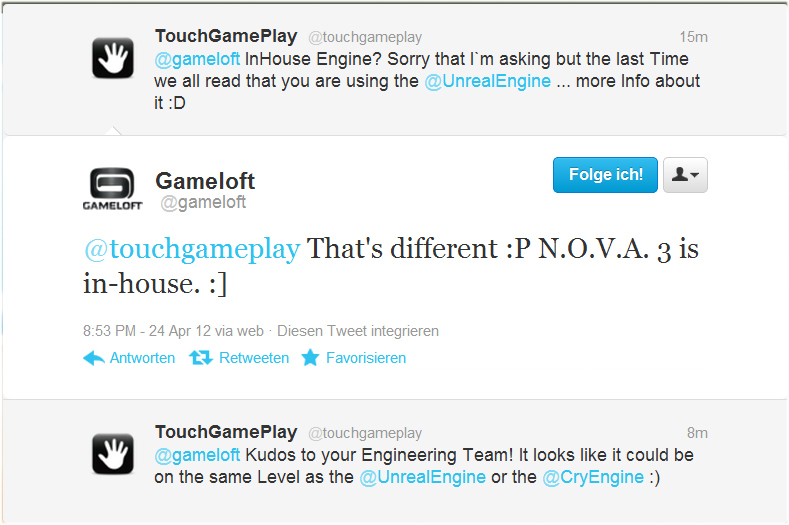
Task: Click TouchGamePlay hand avatar in top tweet
Action: [113, 58]
